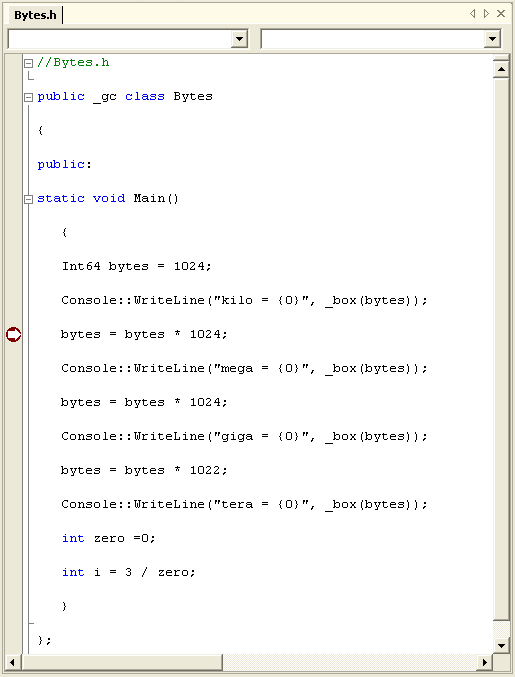Click the horizontal scrollbar right arrow
This screenshot has height=677, width=515.
pos(484,662)
